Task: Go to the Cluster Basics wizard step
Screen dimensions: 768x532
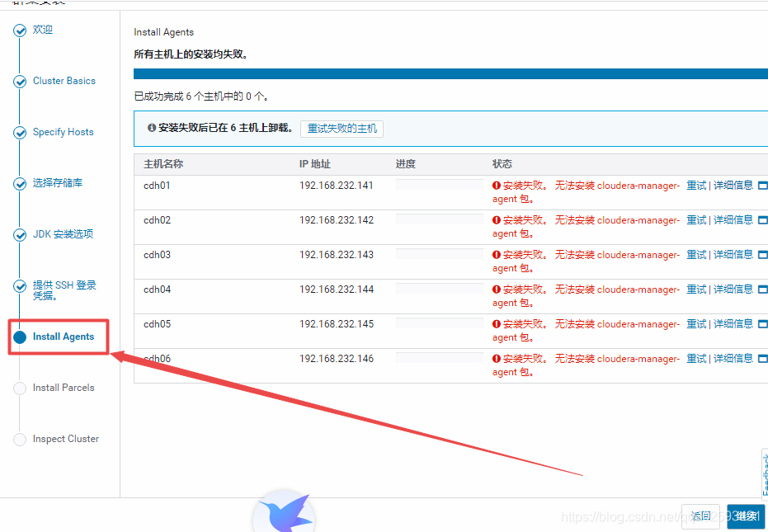Action: coord(64,81)
